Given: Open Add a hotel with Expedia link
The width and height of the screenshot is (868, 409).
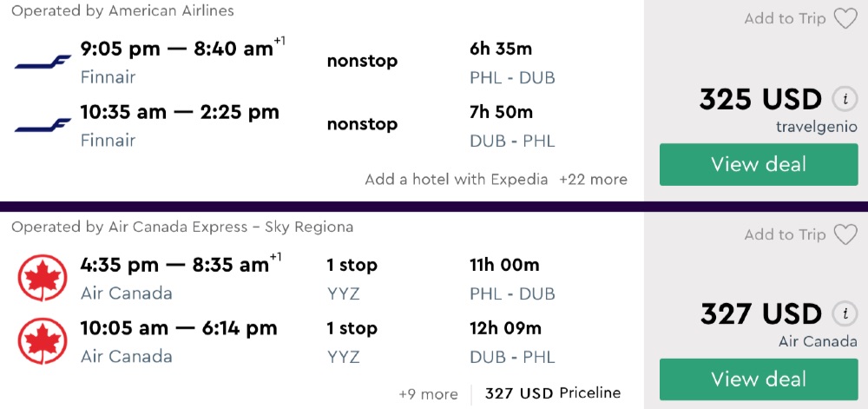Looking at the screenshot, I should click(x=457, y=180).
